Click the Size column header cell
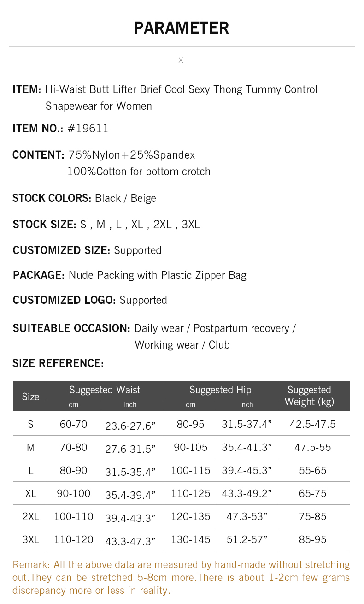This screenshot has height=604, width=364. point(30,397)
